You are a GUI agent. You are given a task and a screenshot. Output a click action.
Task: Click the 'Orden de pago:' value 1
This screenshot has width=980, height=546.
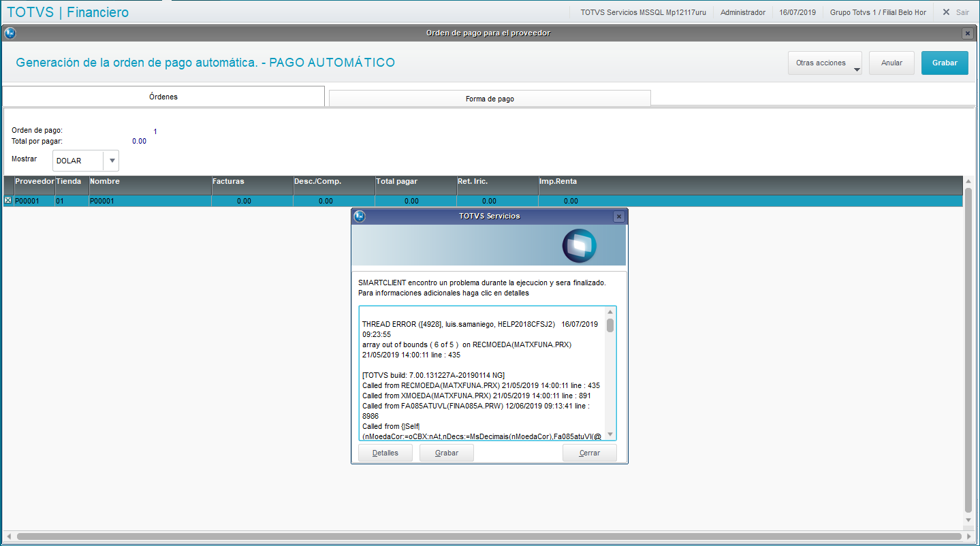tap(155, 131)
